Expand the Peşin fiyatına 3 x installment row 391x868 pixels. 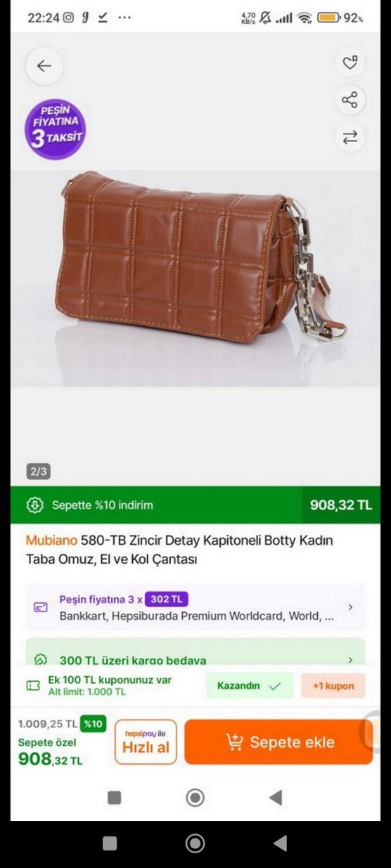tap(195, 607)
